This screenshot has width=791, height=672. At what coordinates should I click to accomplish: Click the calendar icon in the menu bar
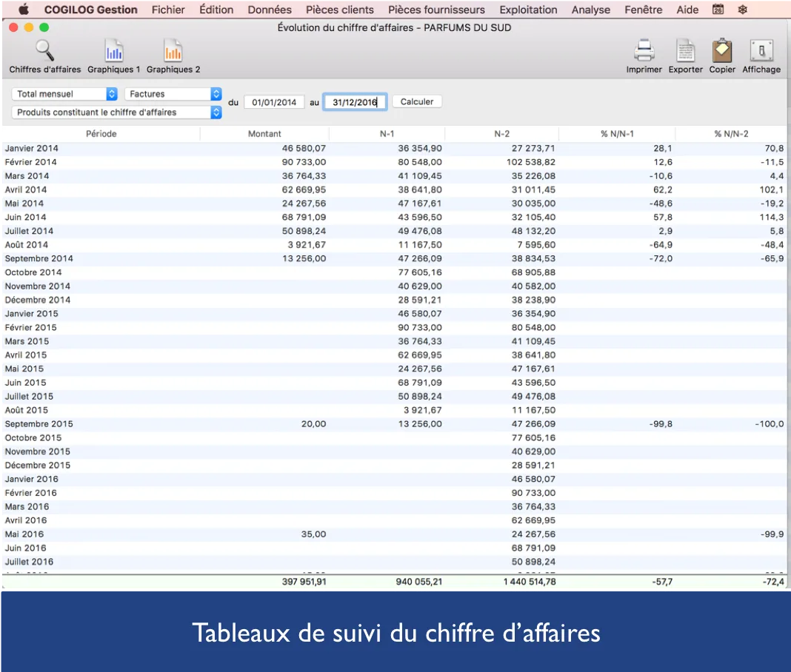(718, 10)
